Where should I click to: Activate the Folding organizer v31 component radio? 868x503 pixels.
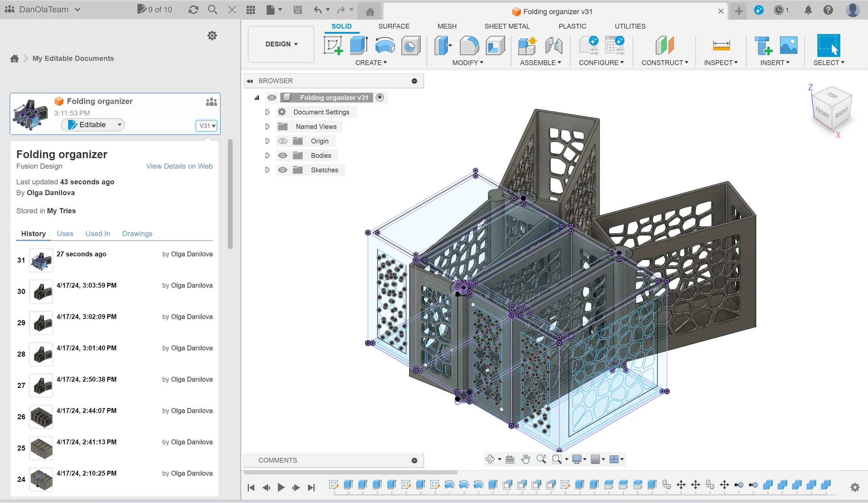(379, 97)
